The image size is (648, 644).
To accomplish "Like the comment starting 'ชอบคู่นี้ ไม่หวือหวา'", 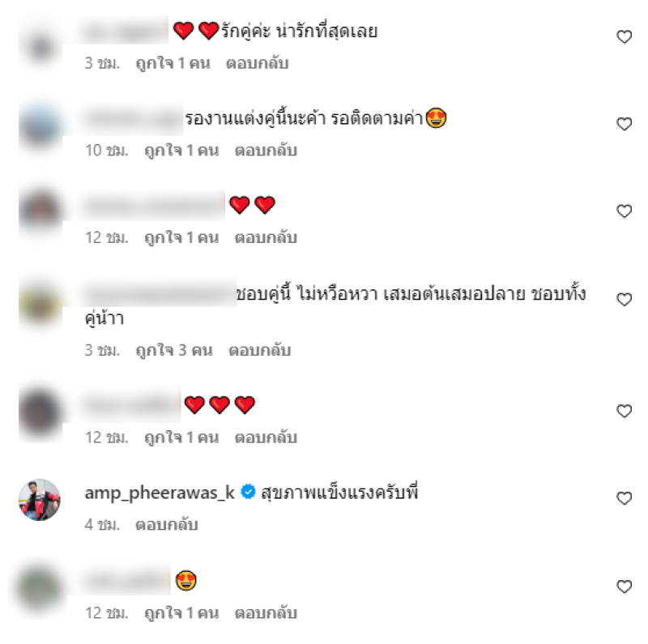I will point(624,299).
